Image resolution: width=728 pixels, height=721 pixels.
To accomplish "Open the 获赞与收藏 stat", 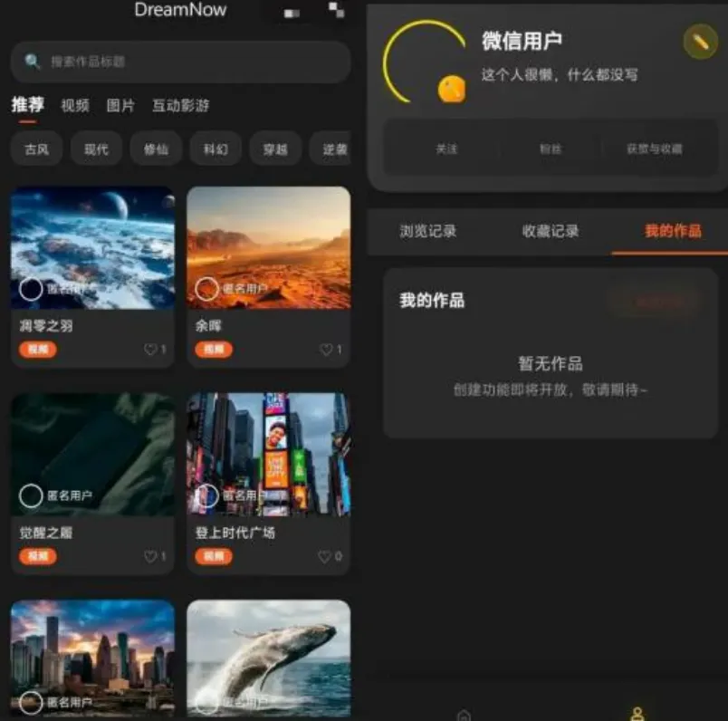I will [x=654, y=149].
